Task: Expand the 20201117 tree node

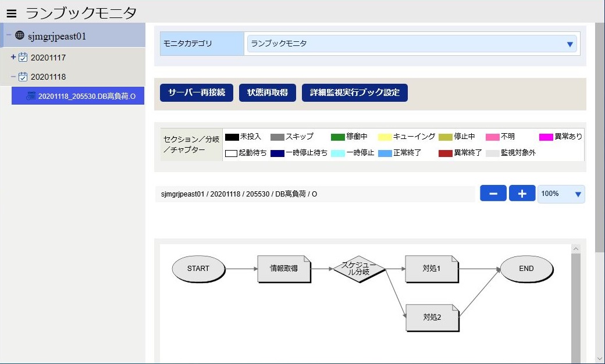Action: 13,57
